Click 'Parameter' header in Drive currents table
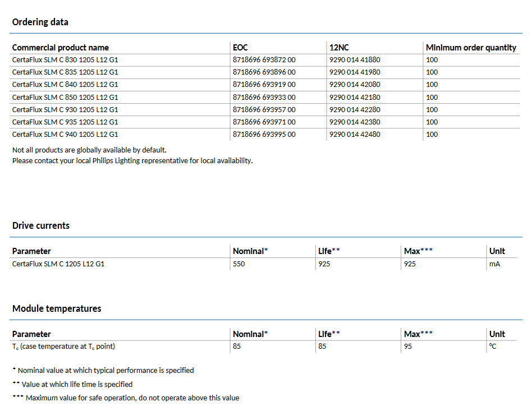 pos(31,251)
